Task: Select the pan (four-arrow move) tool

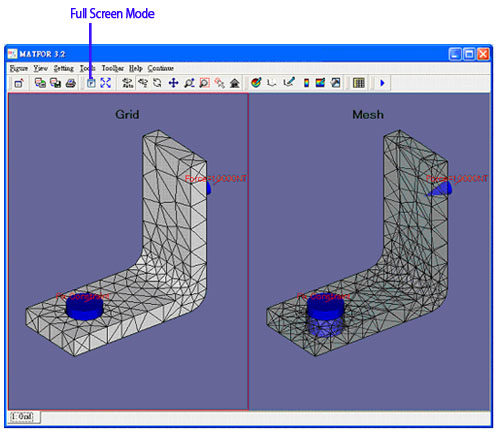Action: pos(173,83)
